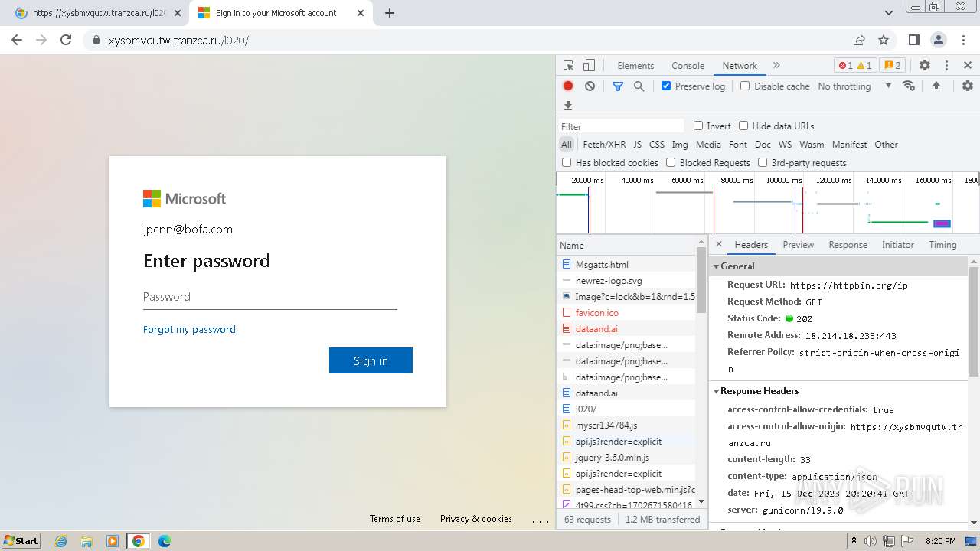This screenshot has width=980, height=551.
Task: Click the network Filter text box
Action: pos(622,126)
